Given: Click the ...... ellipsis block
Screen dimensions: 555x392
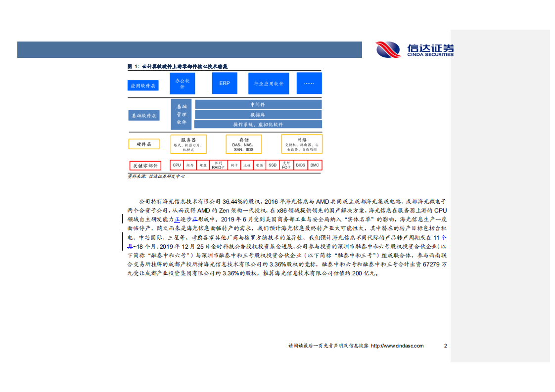Looking at the screenshot, I should 309,83.
